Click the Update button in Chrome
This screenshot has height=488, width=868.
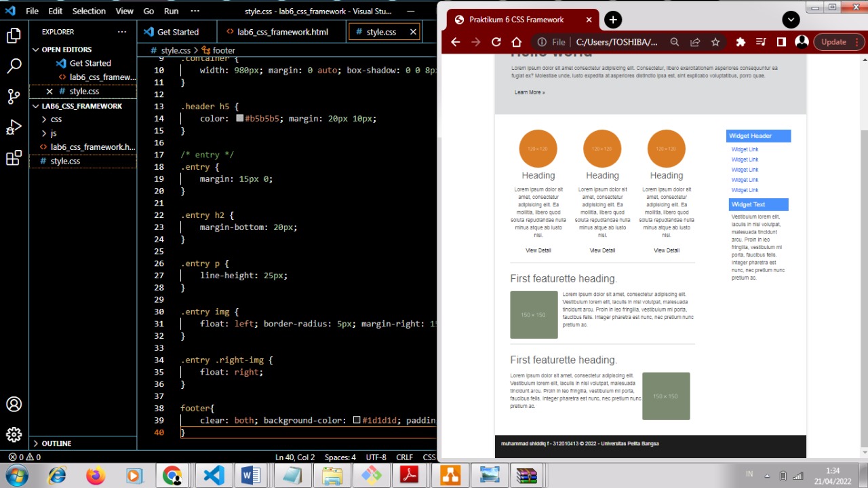coord(840,42)
